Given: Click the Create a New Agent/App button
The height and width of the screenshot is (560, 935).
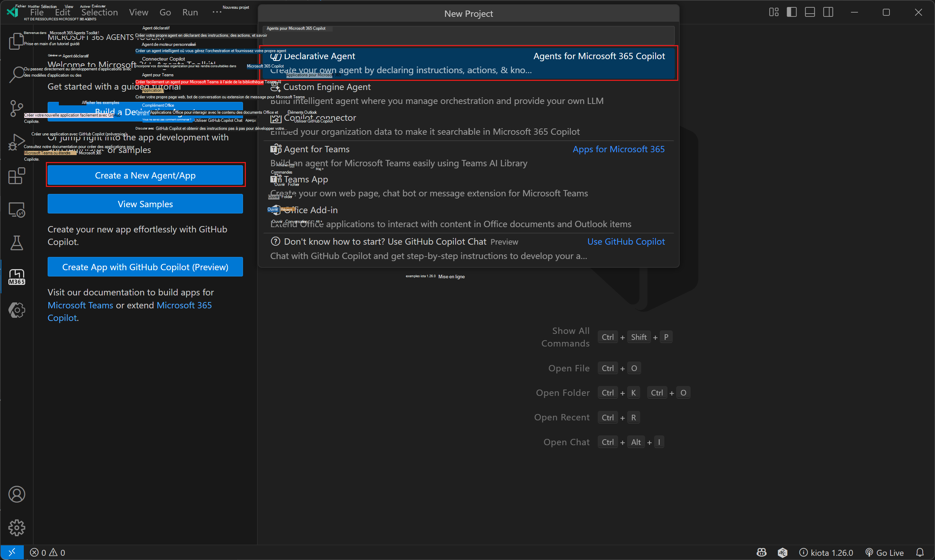Looking at the screenshot, I should pos(145,175).
